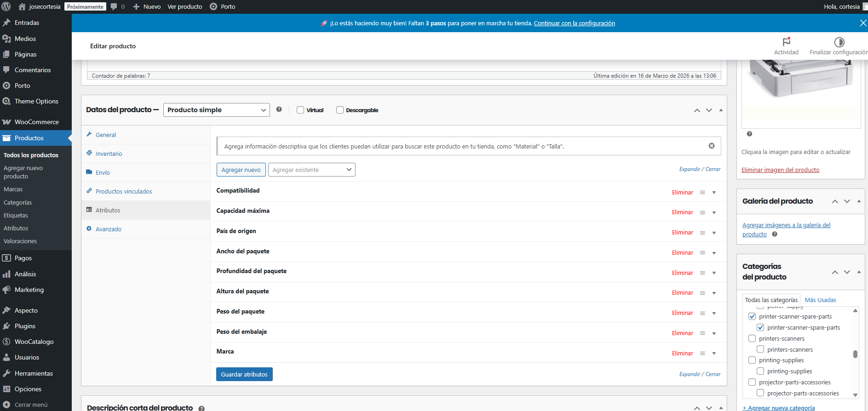
Task: Click WordPress logo in admin bar
Action: tap(6, 6)
